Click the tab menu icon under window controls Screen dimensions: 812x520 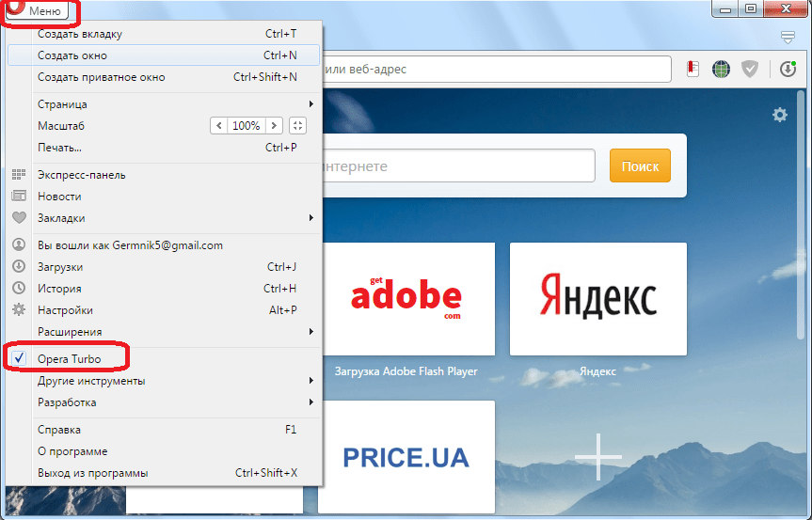788,37
